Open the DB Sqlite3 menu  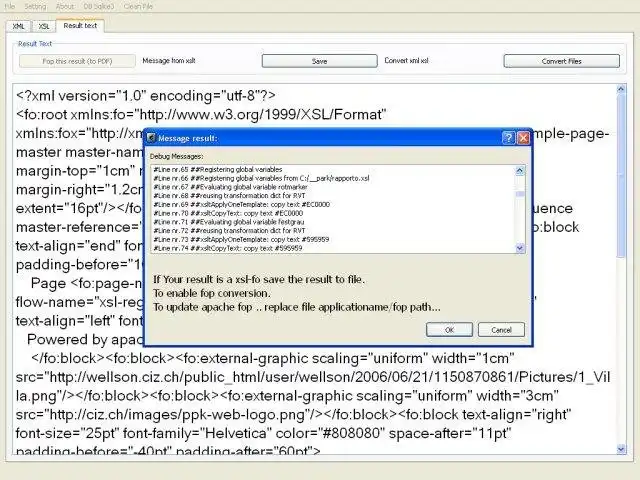coord(99,6)
